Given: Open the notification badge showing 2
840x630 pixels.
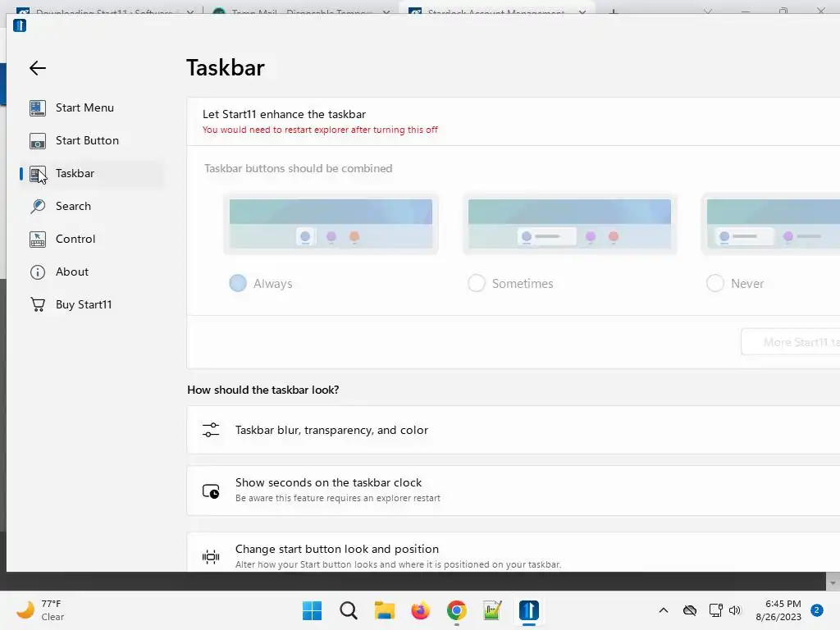Looking at the screenshot, I should point(817,610).
